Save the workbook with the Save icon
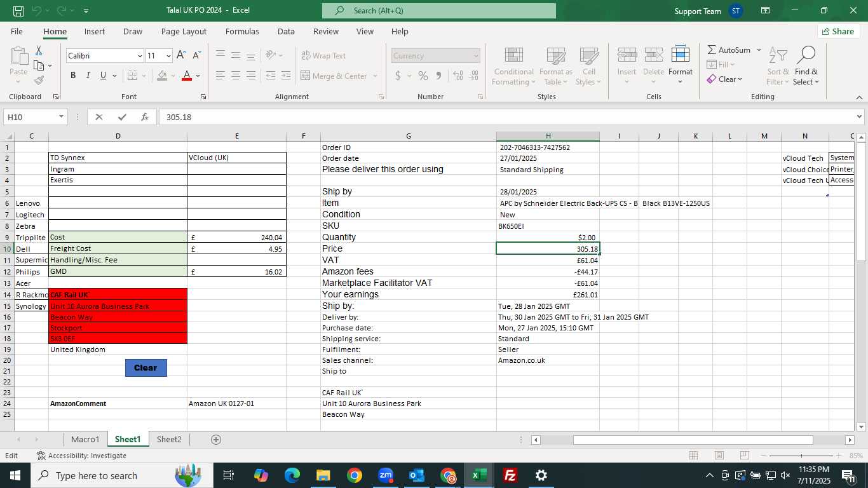The width and height of the screenshot is (868, 488). 18,11
